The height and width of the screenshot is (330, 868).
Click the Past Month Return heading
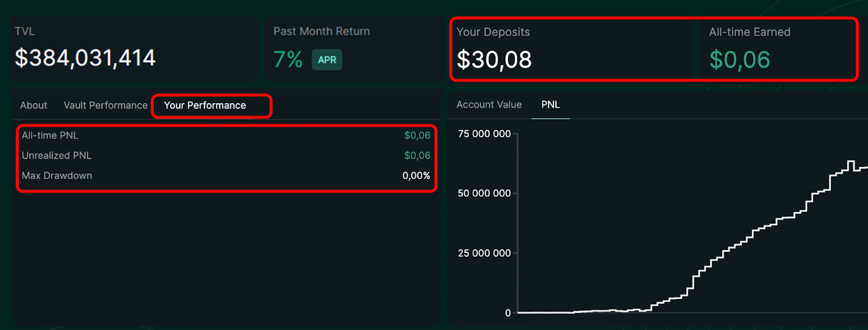pos(321,31)
